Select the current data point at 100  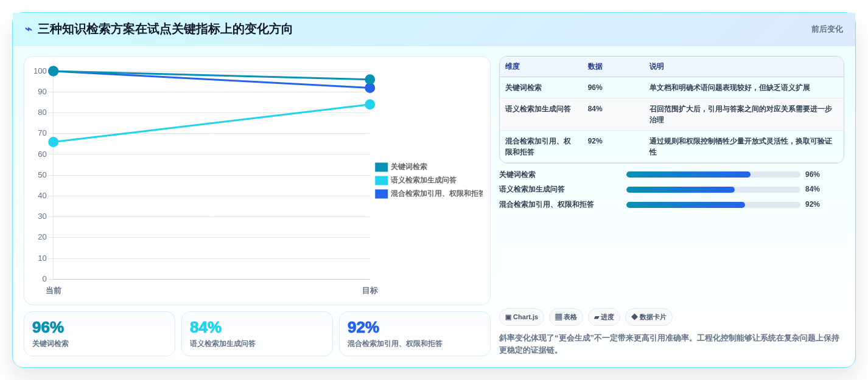54,71
